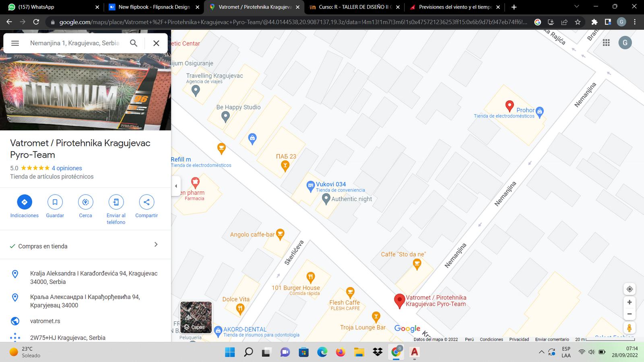
Task: Open the browser extensions puzzle icon
Action: [594, 22]
